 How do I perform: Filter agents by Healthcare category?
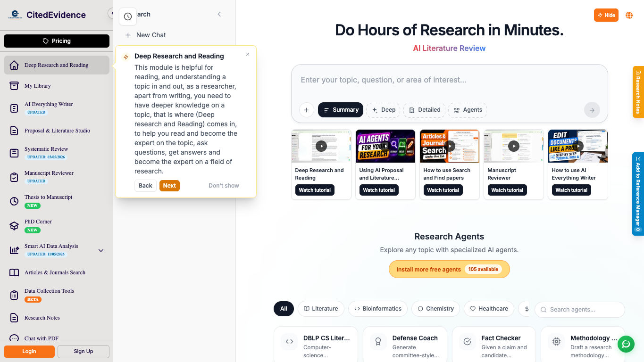489,309
